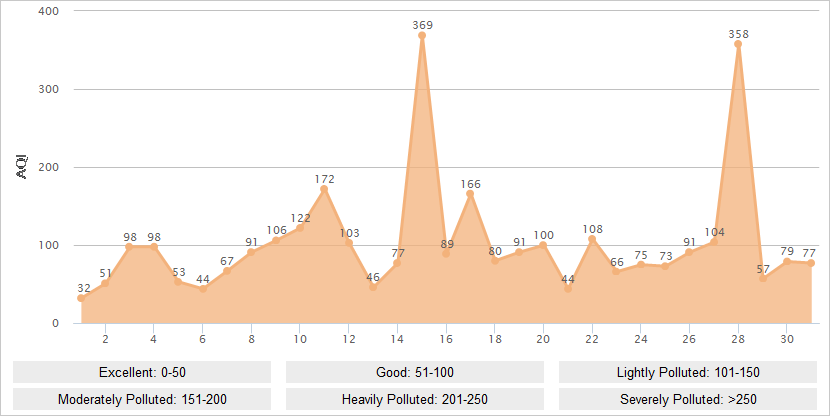Image resolution: width=830 pixels, height=416 pixels.
Task: Click the y-axis label 200
Action: click(x=48, y=167)
